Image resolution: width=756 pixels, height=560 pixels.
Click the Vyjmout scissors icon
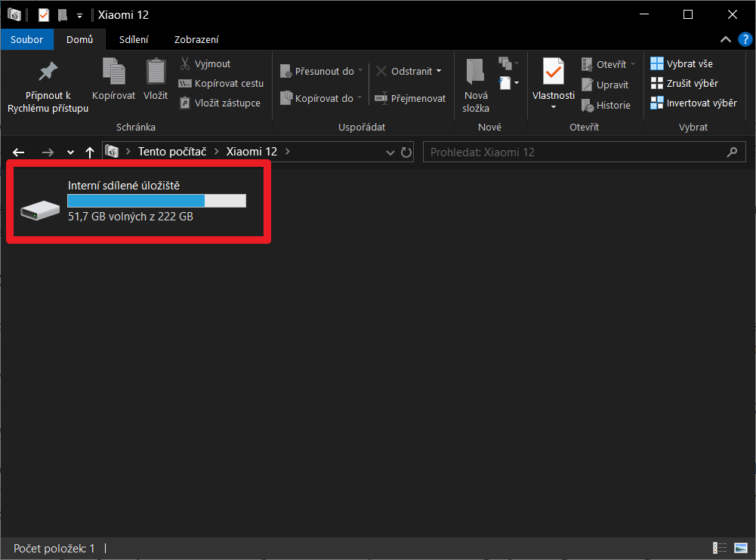(185, 63)
